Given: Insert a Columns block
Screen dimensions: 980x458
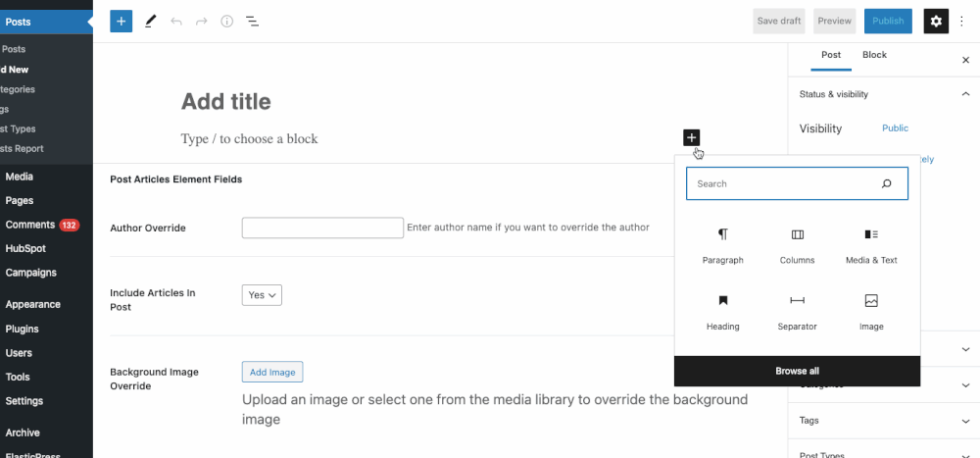Looking at the screenshot, I should (x=798, y=246).
